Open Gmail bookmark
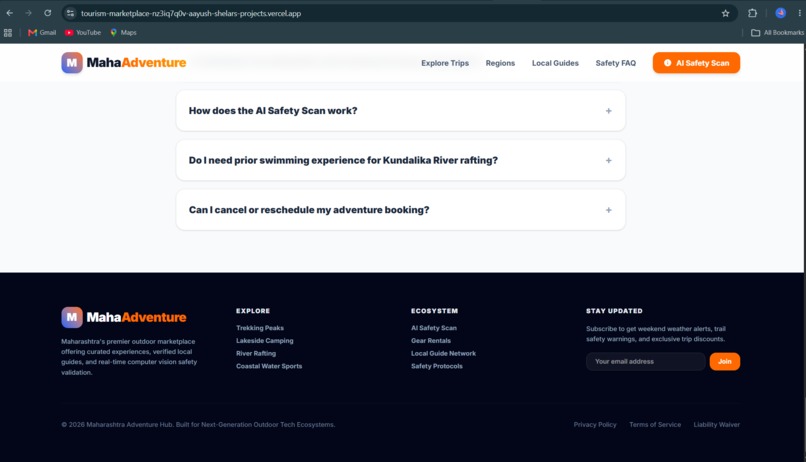This screenshot has width=806, height=462. coord(42,32)
